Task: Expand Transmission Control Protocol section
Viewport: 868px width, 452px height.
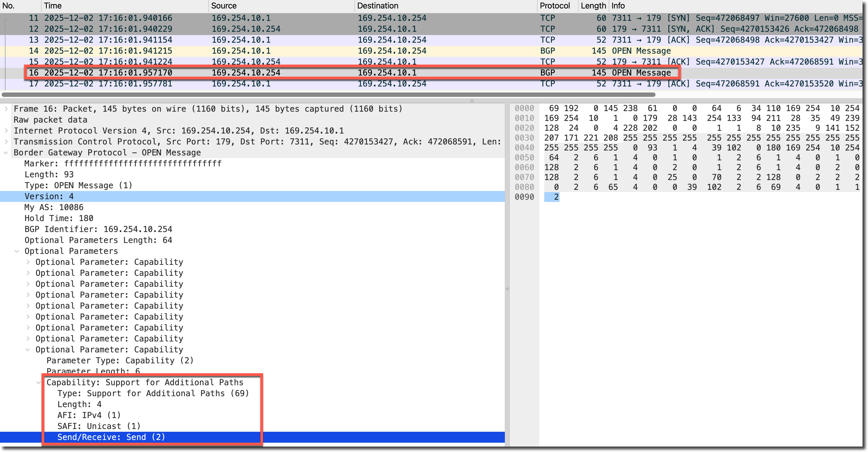Action: (6, 141)
